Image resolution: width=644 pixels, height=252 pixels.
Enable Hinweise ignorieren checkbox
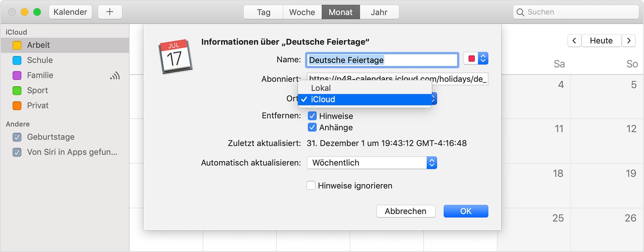coord(311,185)
